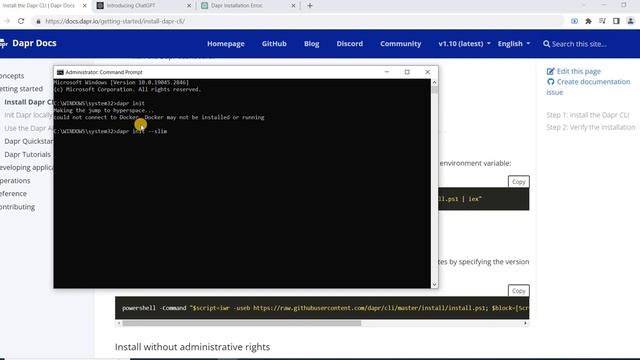Image resolution: width=640 pixels, height=360 pixels.
Task: Click the camera extension icon in toolbar
Action: coord(574,21)
